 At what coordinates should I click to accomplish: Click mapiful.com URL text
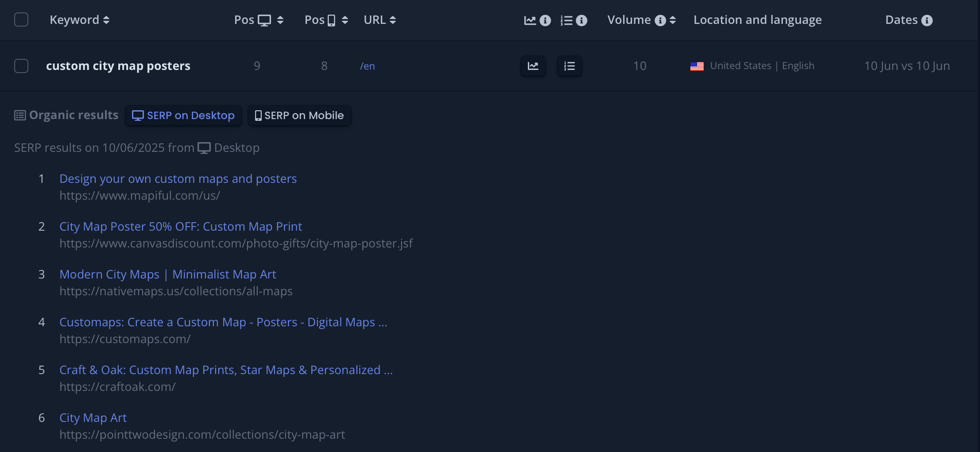140,196
